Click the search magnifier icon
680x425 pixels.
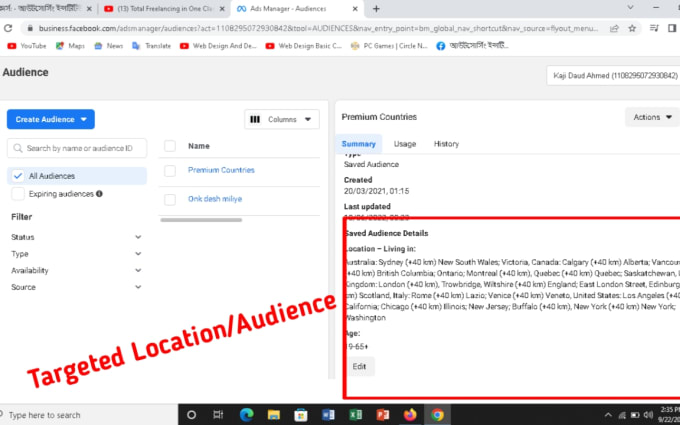pyautogui.click(x=18, y=148)
